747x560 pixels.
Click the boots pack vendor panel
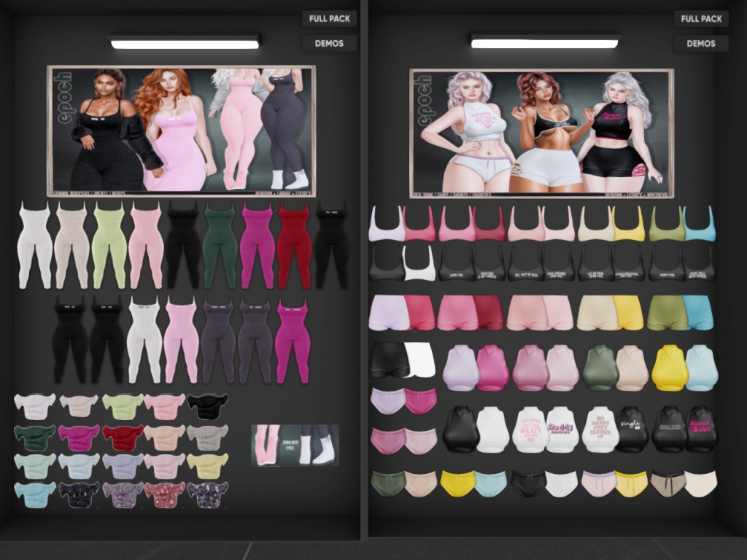(x=295, y=445)
